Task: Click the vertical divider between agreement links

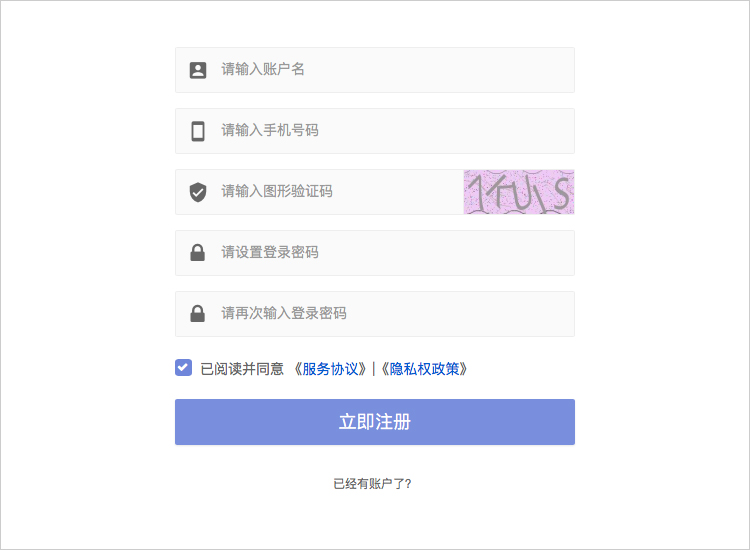Action: click(x=374, y=369)
